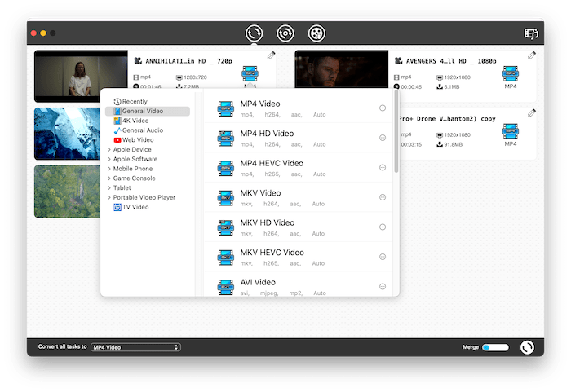
Task: Choose MKV HD Video format
Action: pos(268,222)
